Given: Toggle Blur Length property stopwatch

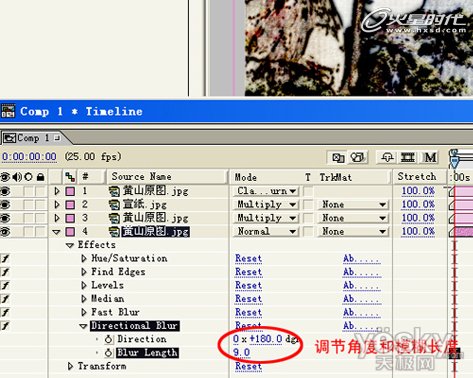Looking at the screenshot, I should click(108, 353).
